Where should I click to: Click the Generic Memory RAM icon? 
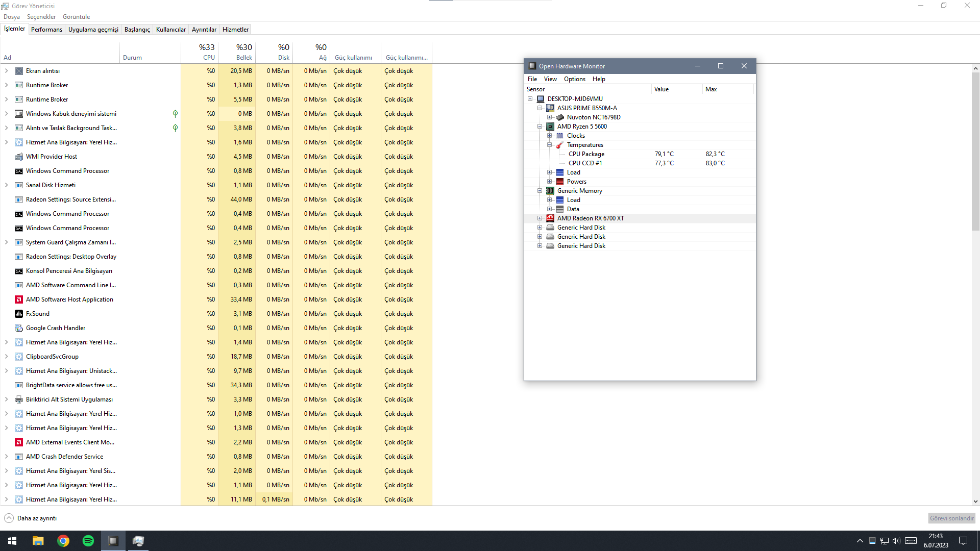(x=550, y=191)
